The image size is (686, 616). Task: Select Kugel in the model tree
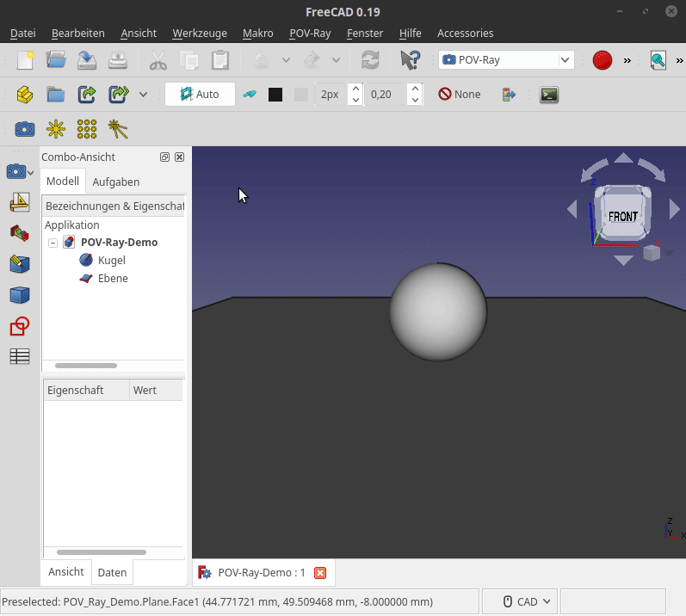112,260
